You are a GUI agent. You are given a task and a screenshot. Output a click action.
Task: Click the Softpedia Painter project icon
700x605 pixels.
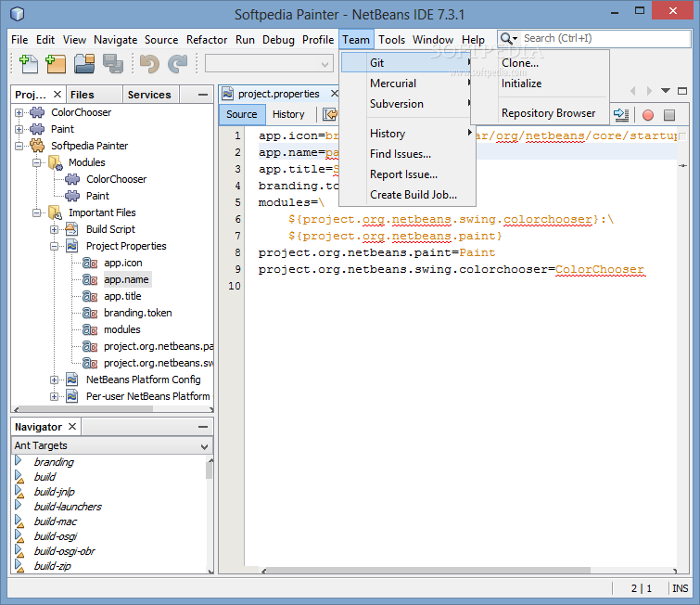[37, 146]
